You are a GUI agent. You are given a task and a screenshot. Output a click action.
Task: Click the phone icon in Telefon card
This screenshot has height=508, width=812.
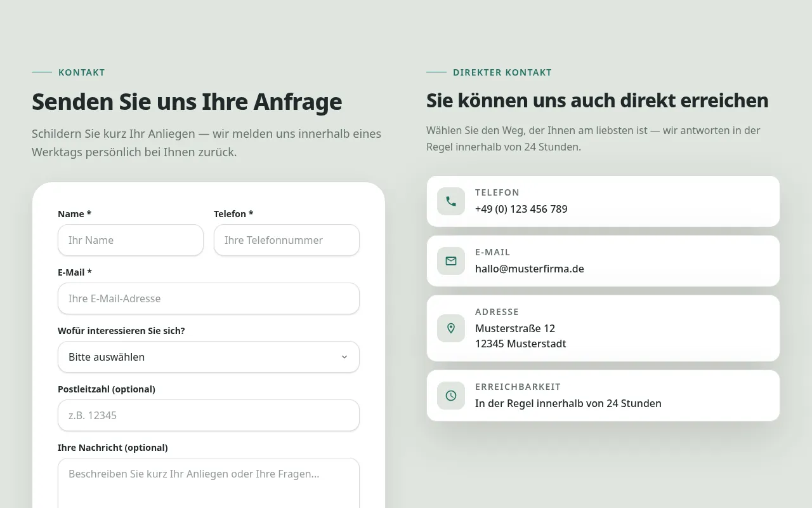tap(451, 201)
